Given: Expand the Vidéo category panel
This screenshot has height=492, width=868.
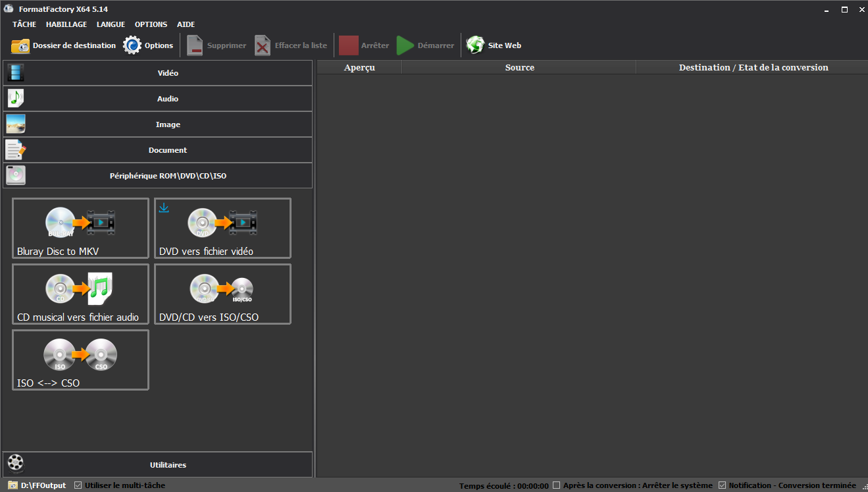Looking at the screenshot, I should [158, 73].
